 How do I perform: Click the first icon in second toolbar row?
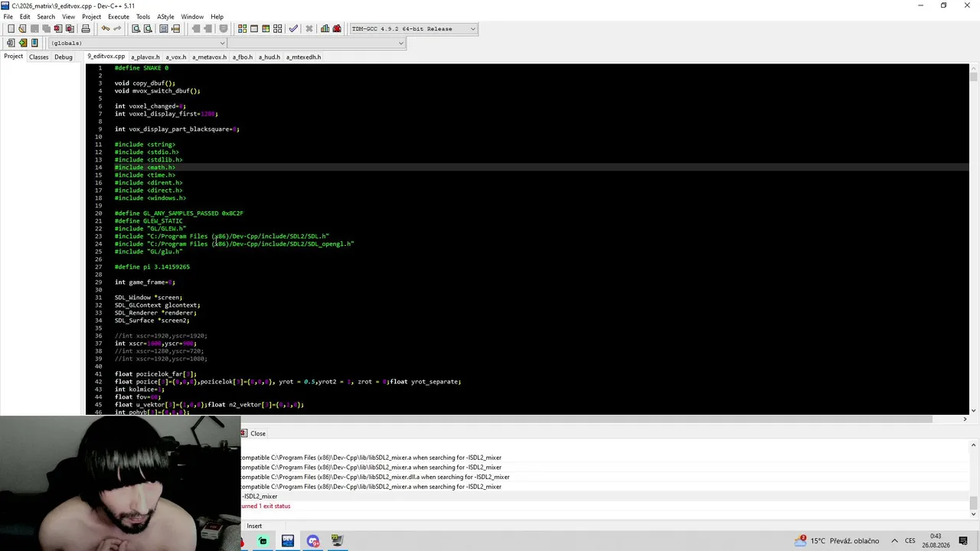coord(11,43)
